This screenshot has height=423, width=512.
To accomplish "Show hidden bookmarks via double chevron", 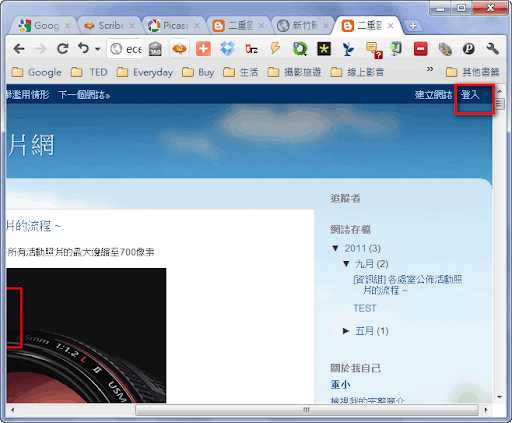I will pos(430,69).
